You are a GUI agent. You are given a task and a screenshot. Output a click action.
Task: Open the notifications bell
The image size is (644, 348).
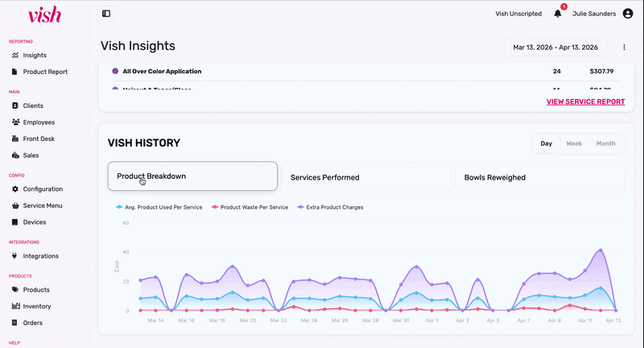[558, 14]
